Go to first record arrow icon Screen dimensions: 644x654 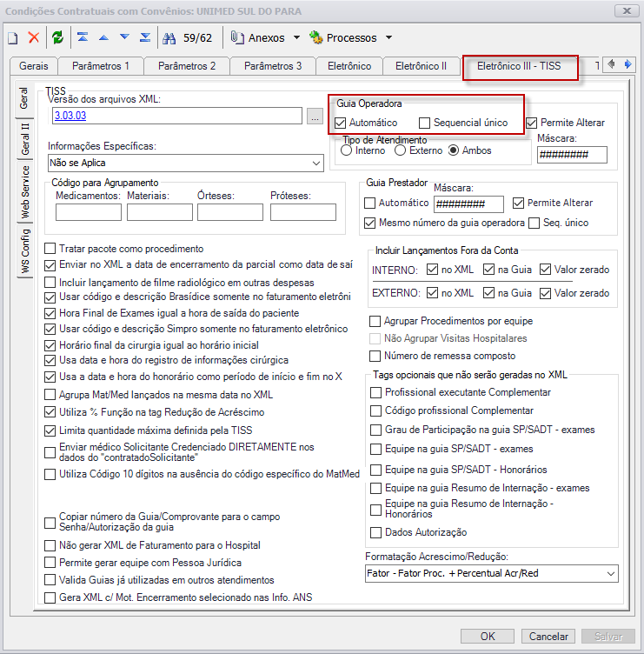pos(83,37)
